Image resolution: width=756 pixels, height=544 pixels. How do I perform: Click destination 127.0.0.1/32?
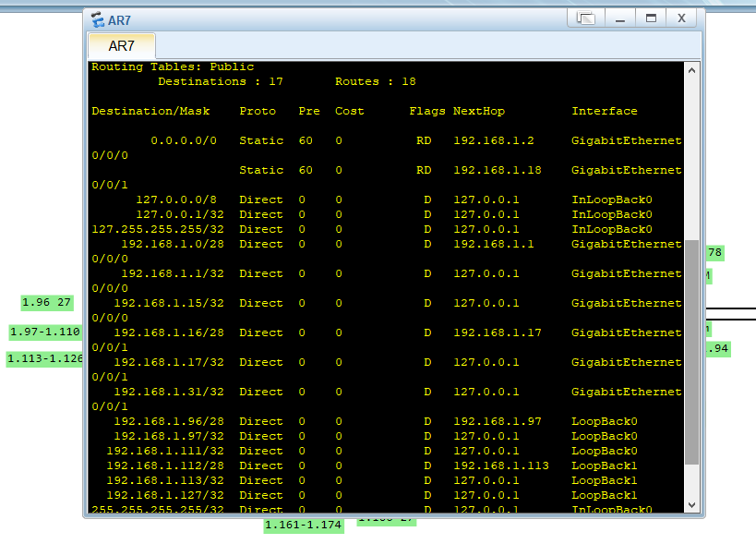coord(180,214)
